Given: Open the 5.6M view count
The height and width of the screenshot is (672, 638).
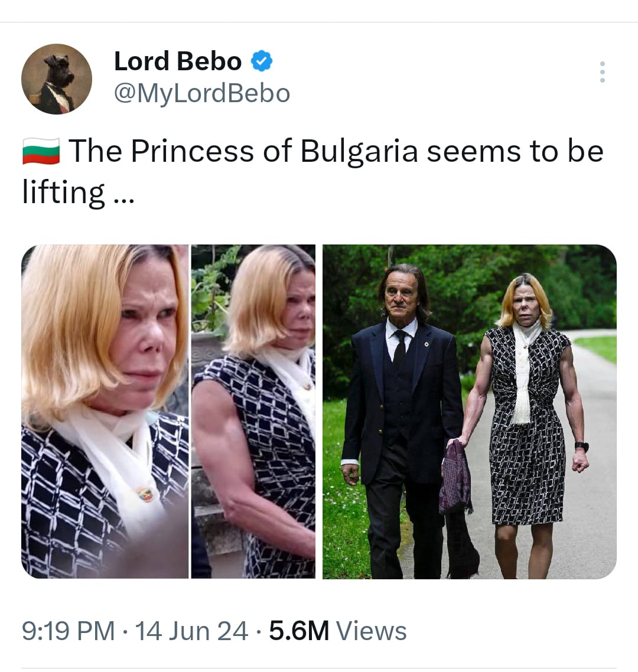Looking at the screenshot, I should [x=298, y=631].
